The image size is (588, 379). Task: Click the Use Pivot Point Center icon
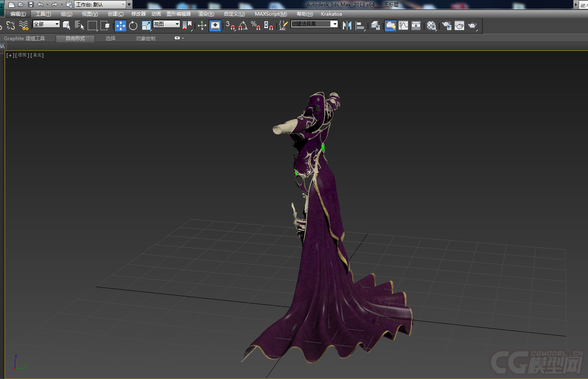click(187, 26)
